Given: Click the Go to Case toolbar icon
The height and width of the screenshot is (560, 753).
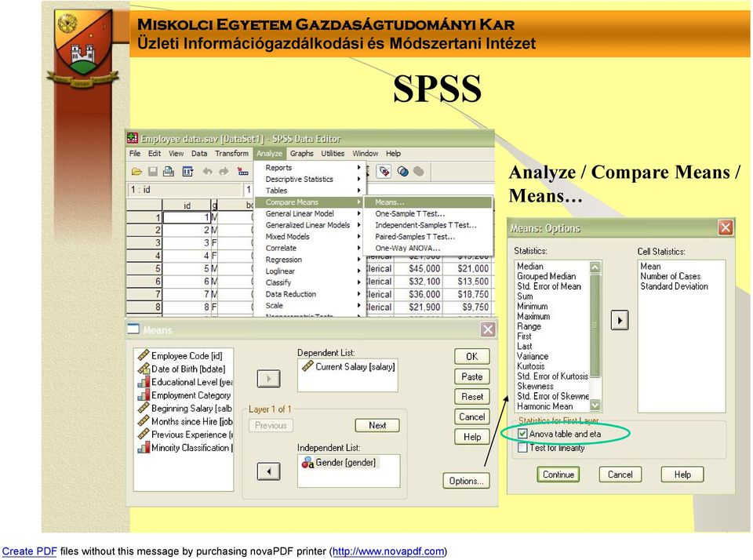Looking at the screenshot, I should 243,172.
